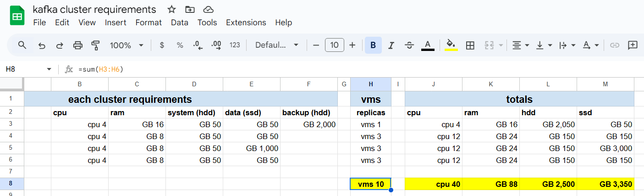Image resolution: width=644 pixels, height=196 pixels.
Task: Open the Tools menu
Action: tap(207, 22)
